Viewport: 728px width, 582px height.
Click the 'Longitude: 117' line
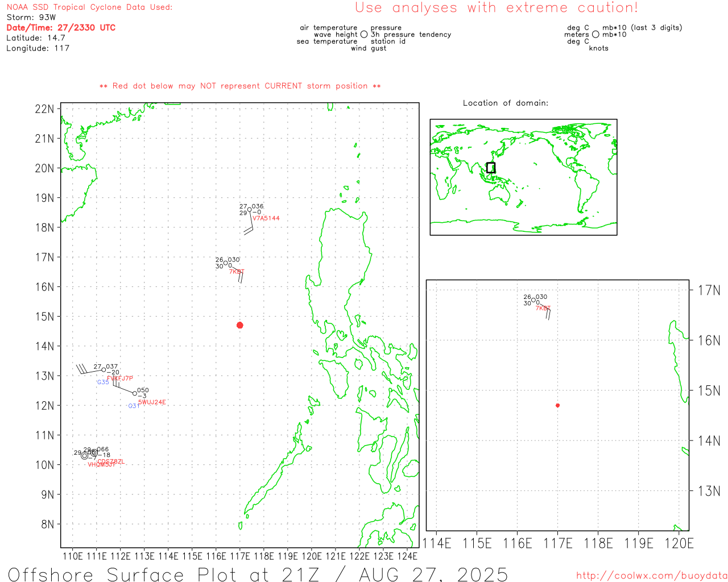pos(38,48)
